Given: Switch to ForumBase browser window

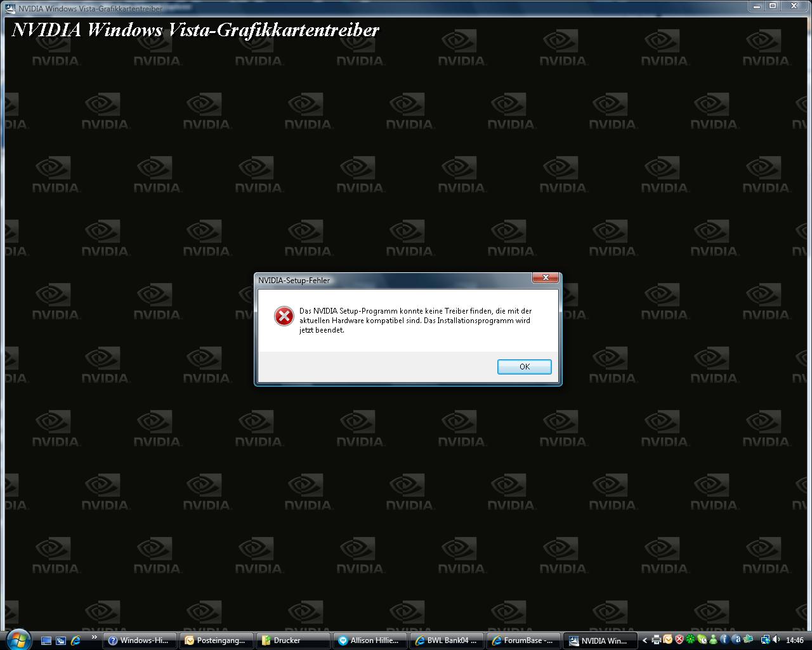Looking at the screenshot, I should point(523,640).
